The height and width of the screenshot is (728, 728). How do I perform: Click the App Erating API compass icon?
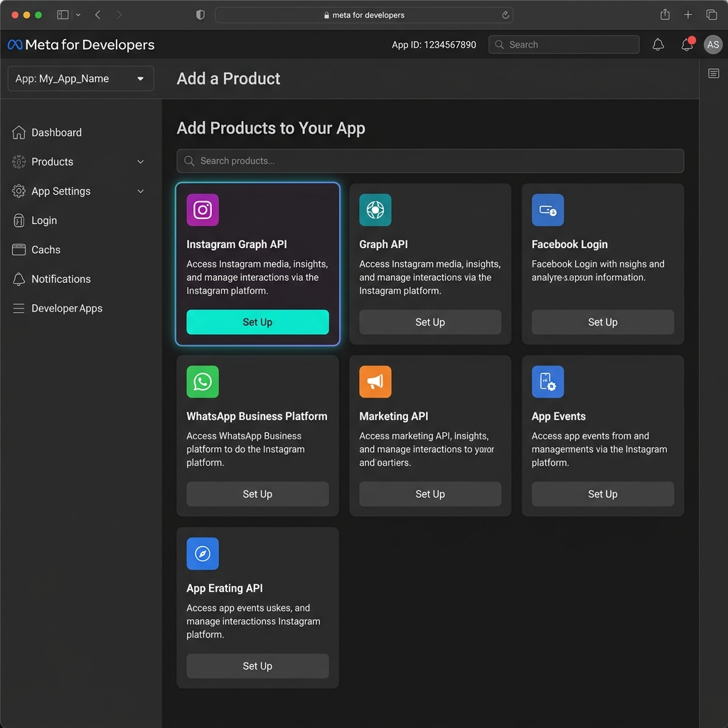(x=203, y=554)
